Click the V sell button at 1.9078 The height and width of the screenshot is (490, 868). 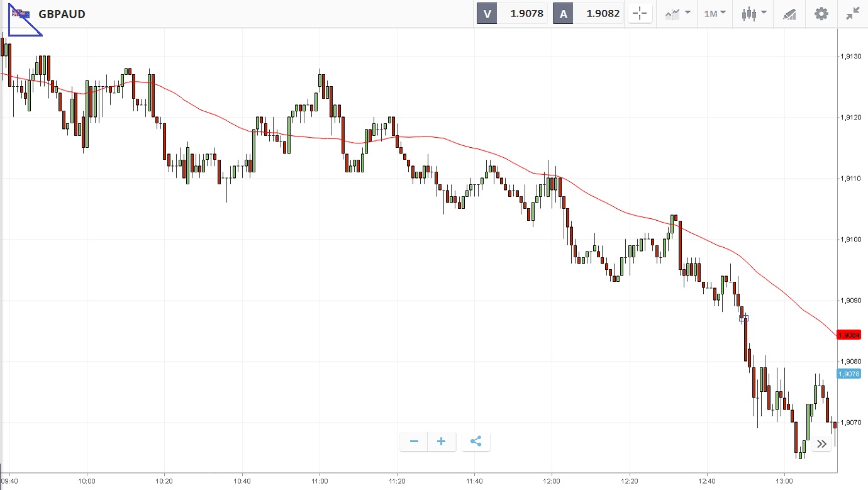pyautogui.click(x=513, y=14)
